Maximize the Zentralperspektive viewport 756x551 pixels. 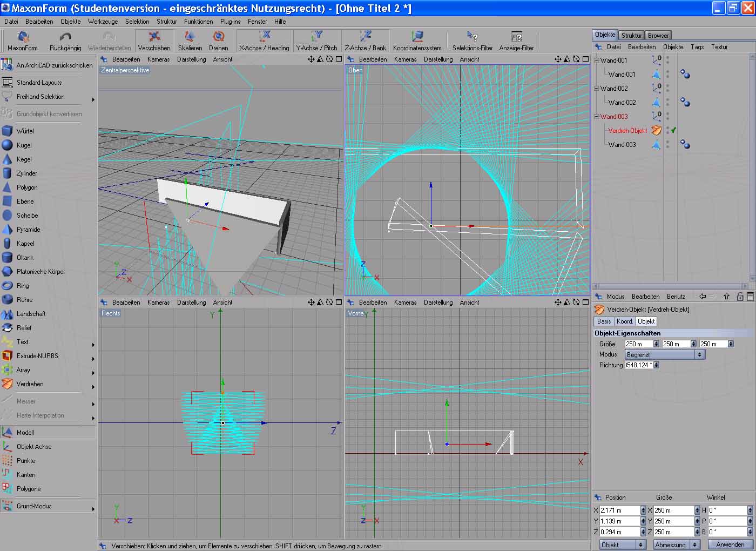(339, 59)
